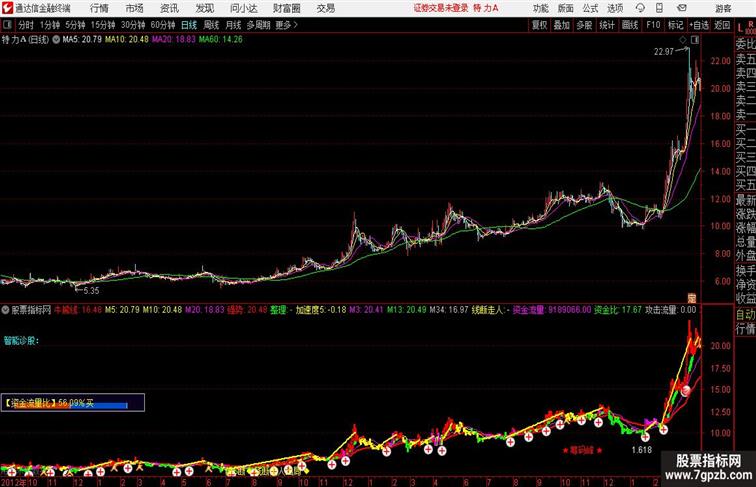Click the 1.618 value label
The image size is (756, 487).
click(641, 450)
